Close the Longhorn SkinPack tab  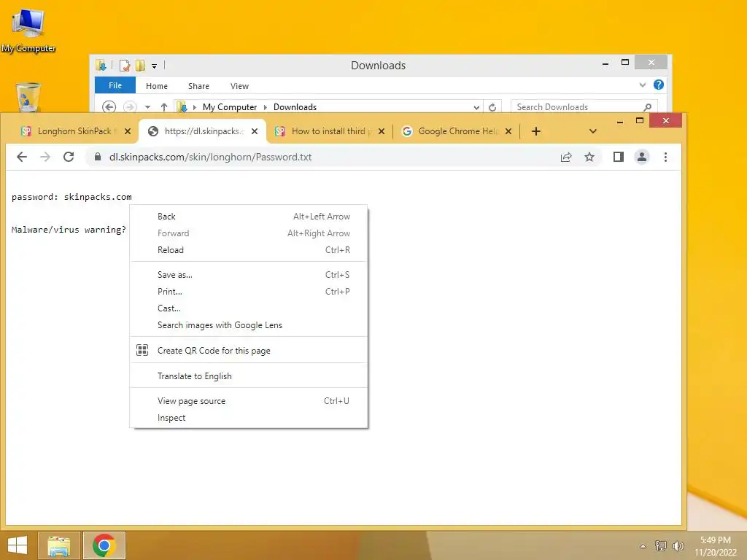[x=128, y=131]
